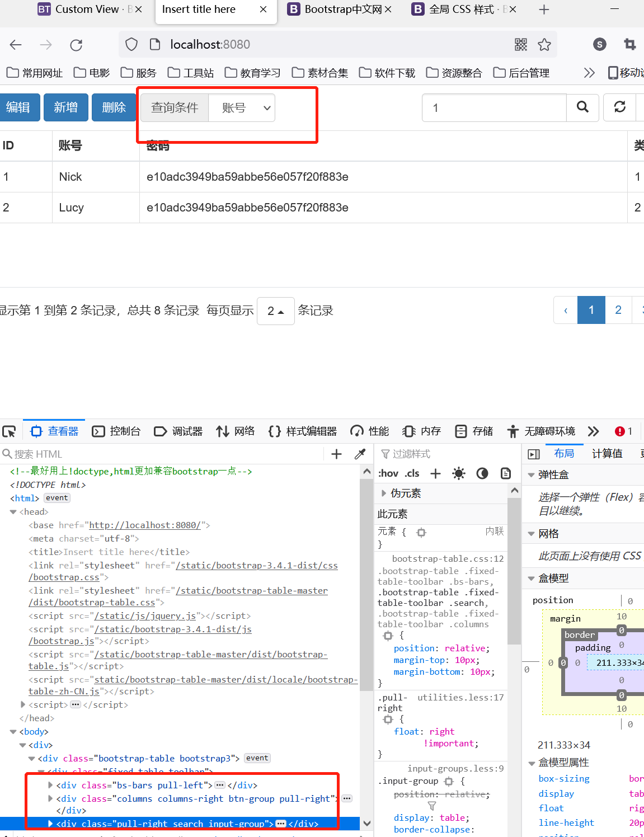Open the 无障碍环境 accessibility panel
Screen dimensions: 644x837
541,431
